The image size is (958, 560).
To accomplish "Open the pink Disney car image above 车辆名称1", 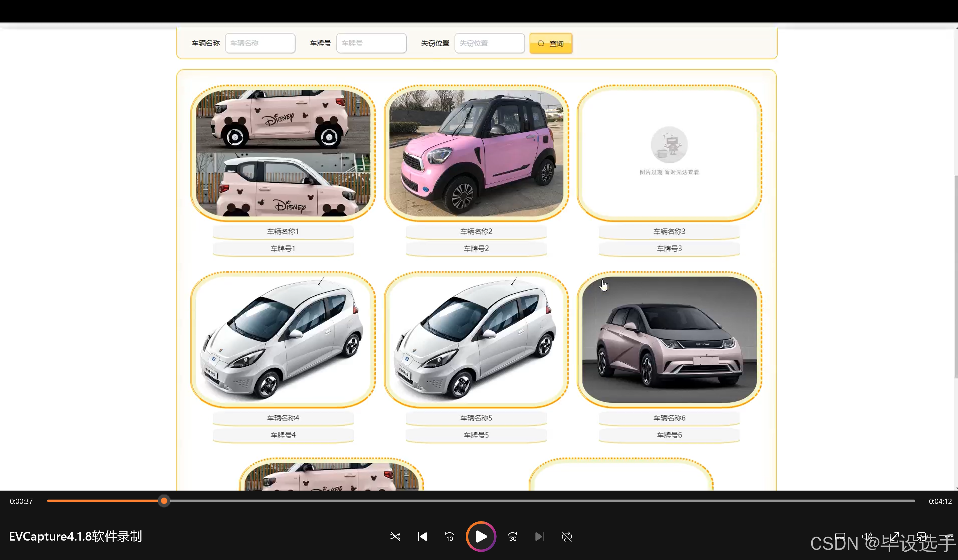I will (x=283, y=153).
